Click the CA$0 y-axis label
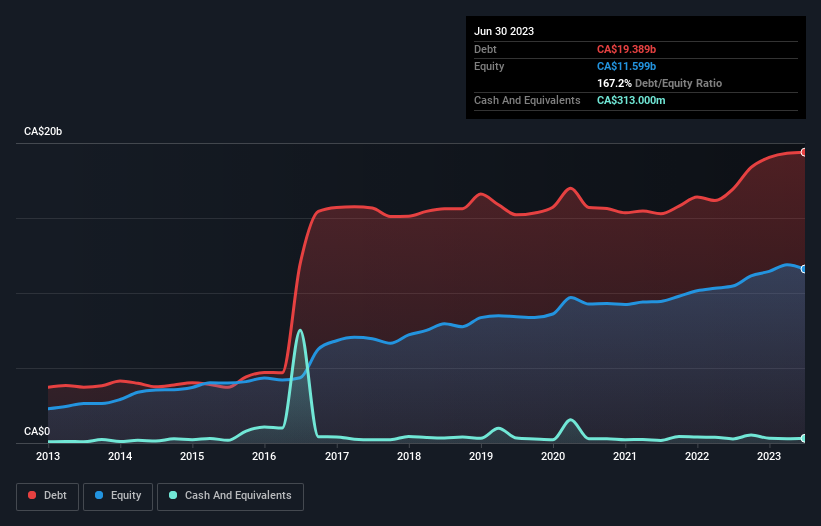The width and height of the screenshot is (821, 526). coord(37,431)
